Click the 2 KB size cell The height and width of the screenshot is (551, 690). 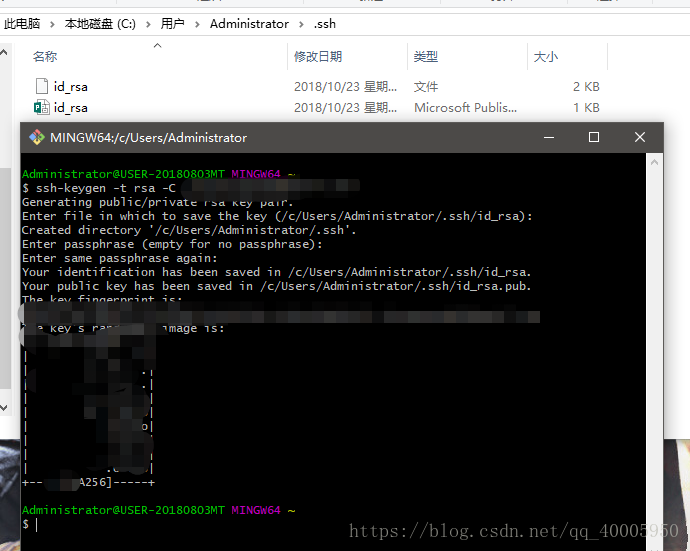point(586,86)
